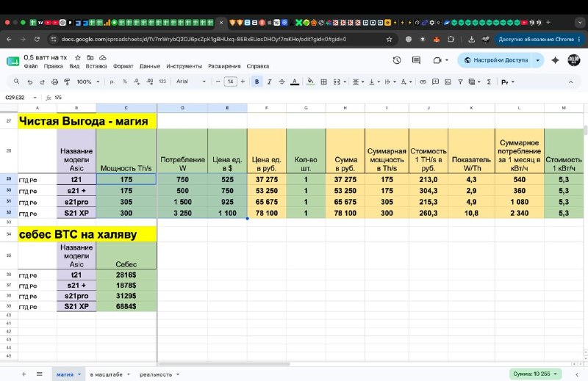Expand the Arial font dropdown

coord(191,81)
